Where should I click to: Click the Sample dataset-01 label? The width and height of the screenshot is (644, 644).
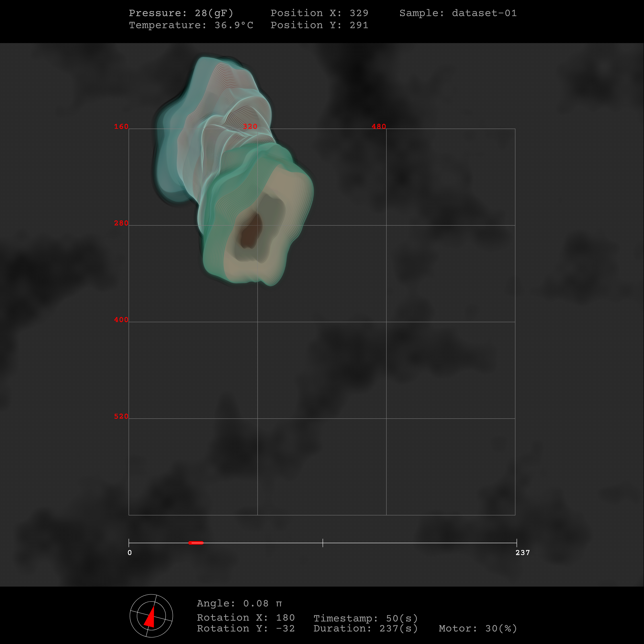pos(458,13)
